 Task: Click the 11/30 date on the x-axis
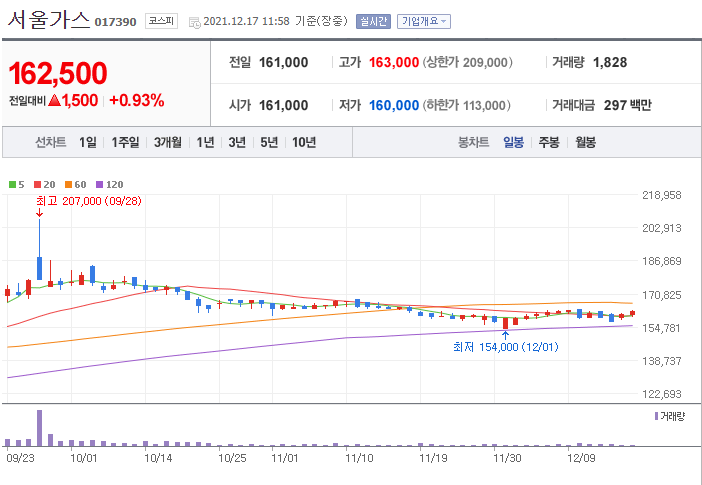507,459
